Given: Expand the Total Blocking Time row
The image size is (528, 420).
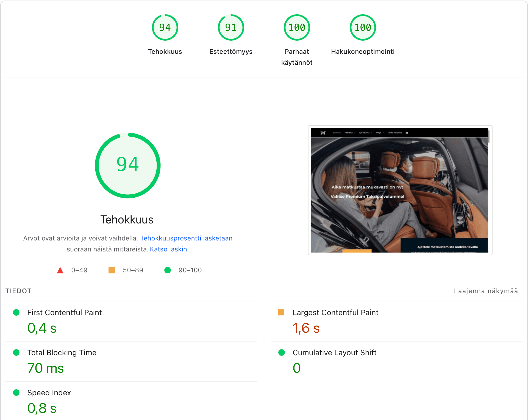Looking at the screenshot, I should 62,352.
